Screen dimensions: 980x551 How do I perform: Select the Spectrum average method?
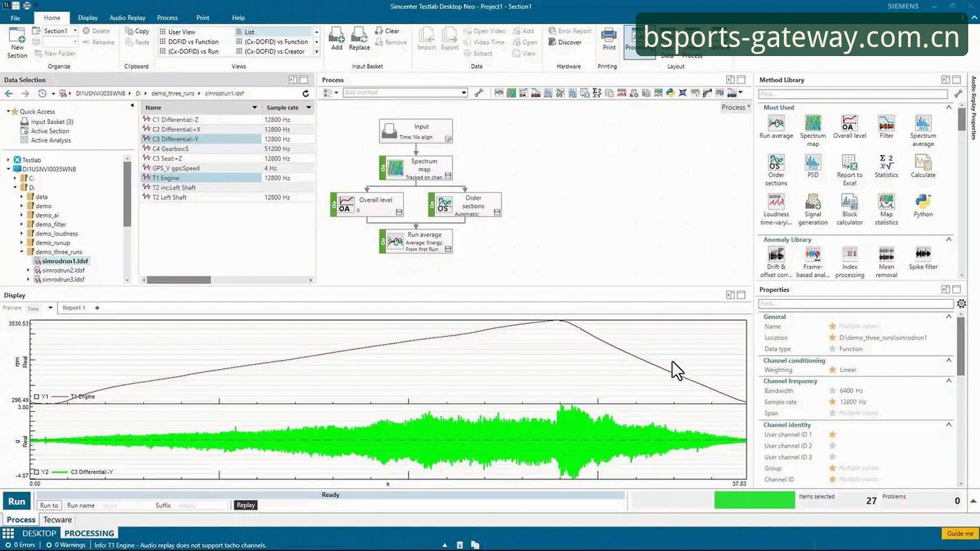(x=923, y=124)
